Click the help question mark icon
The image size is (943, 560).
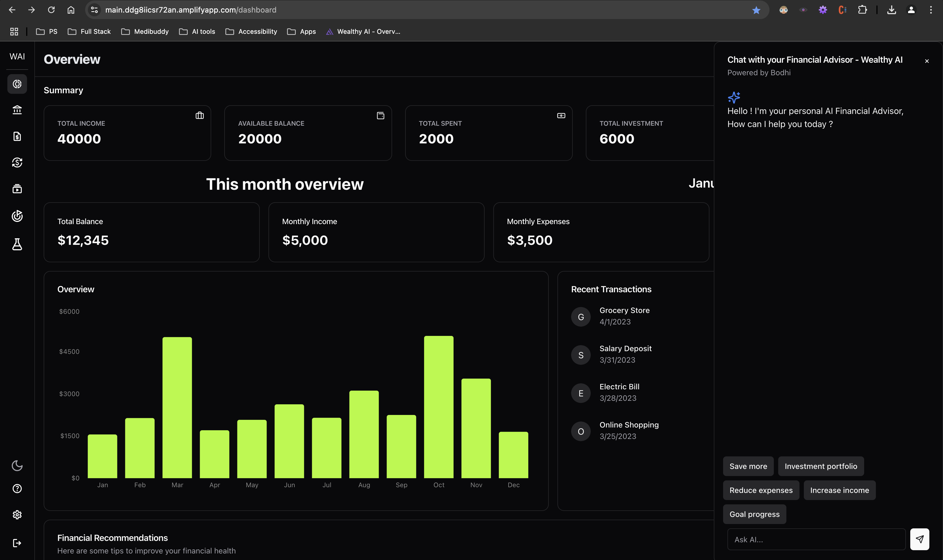[x=17, y=489]
